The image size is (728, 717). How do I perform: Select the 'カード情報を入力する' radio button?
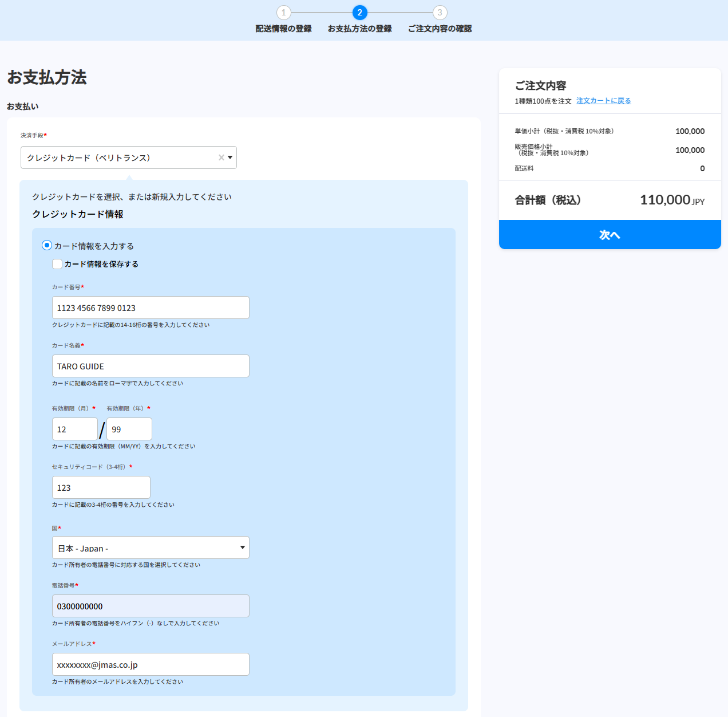(x=47, y=245)
